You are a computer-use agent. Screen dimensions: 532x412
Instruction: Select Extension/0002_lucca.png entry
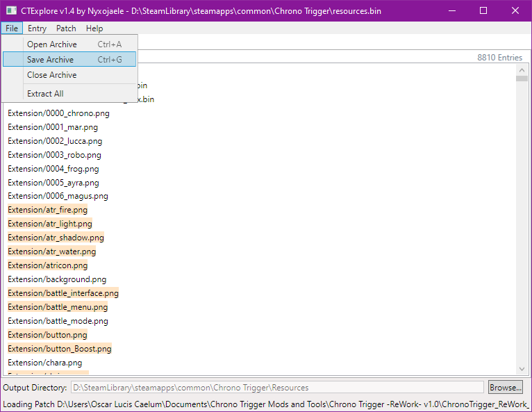[55, 141]
